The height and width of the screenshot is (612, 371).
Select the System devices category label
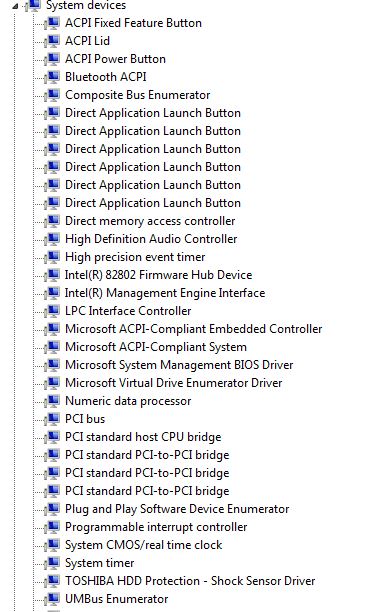click(86, 5)
